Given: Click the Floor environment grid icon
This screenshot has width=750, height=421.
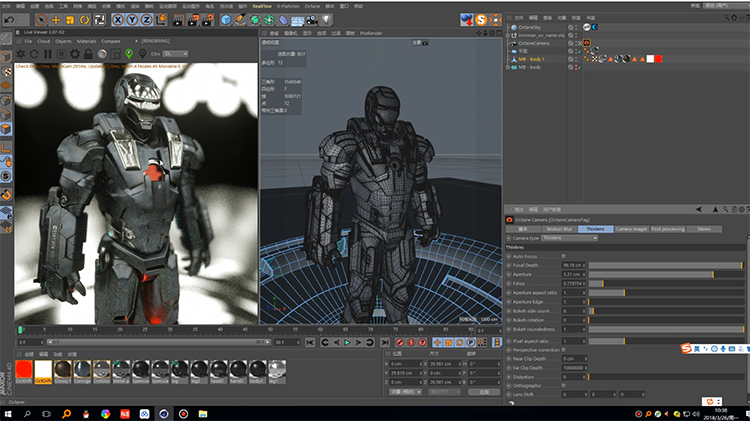Looking at the screenshot, I should (x=298, y=20).
